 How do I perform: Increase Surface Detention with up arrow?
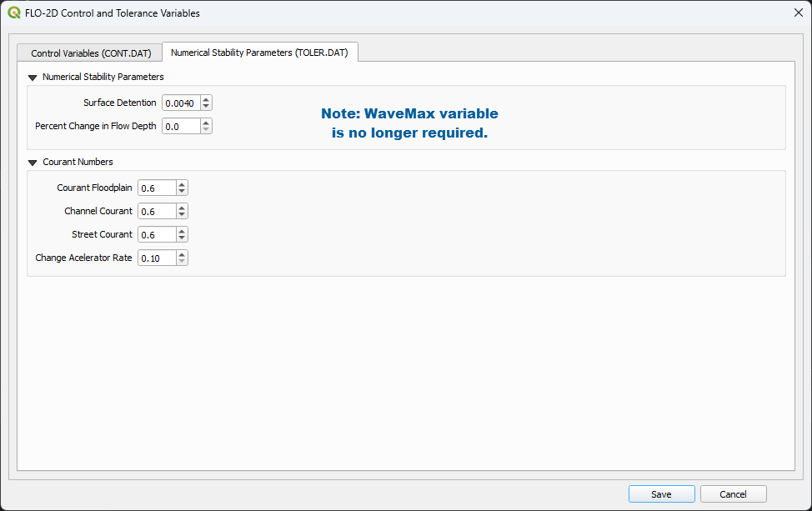(x=207, y=99)
